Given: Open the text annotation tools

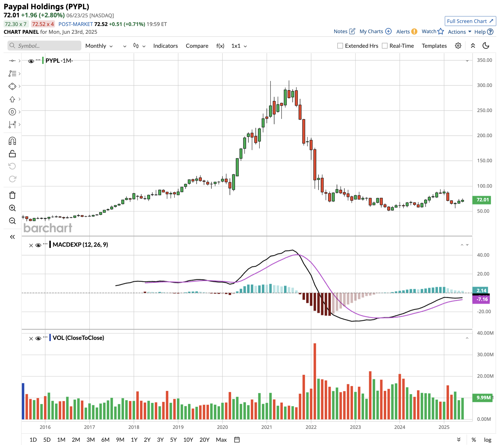Looking at the screenshot, I should pyautogui.click(x=12, y=73).
